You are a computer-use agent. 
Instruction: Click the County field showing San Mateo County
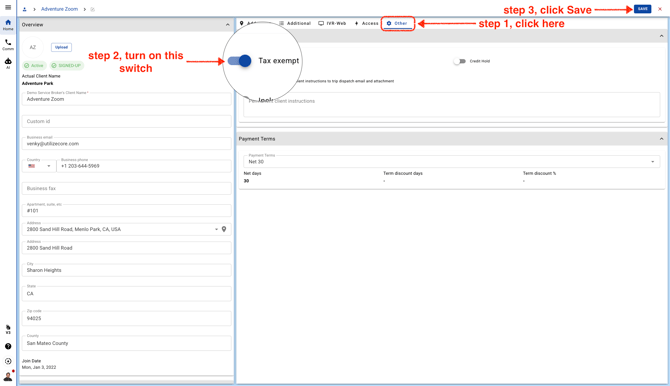coord(126,343)
